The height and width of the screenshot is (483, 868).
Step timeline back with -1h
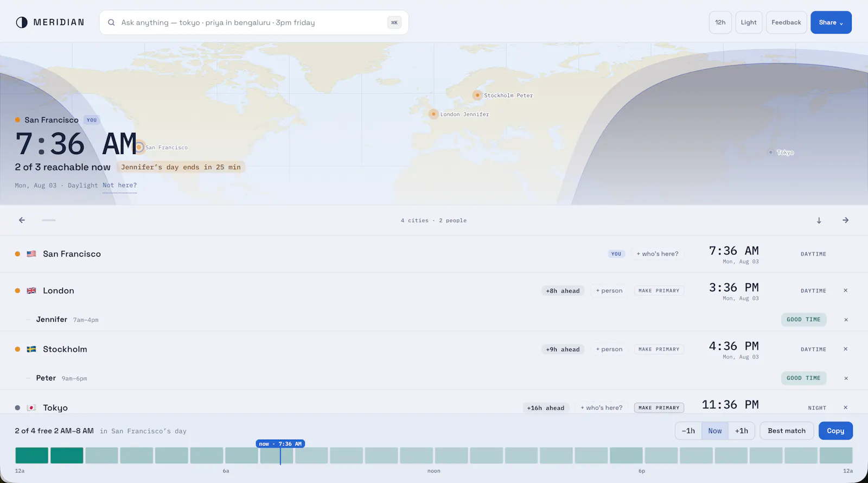click(x=688, y=431)
